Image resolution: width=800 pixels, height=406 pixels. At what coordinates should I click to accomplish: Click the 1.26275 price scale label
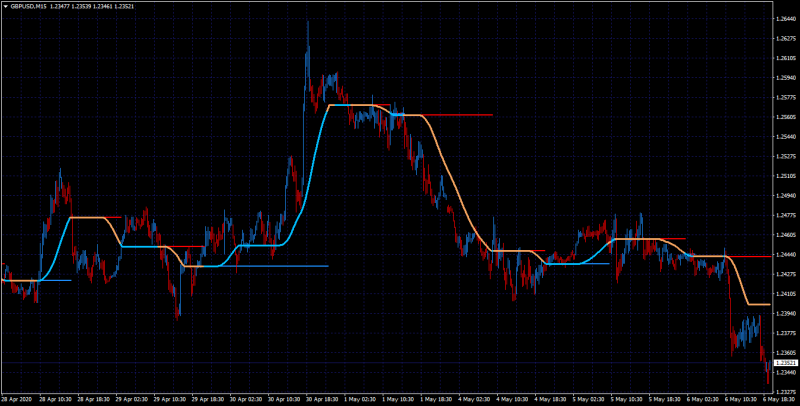786,38
